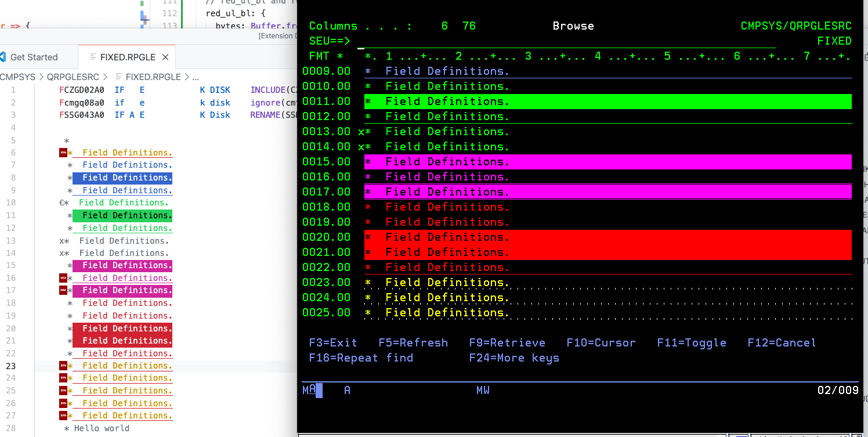The height and width of the screenshot is (437, 868).
Task: Click the red marker icon on editor line 6
Action: click(63, 153)
